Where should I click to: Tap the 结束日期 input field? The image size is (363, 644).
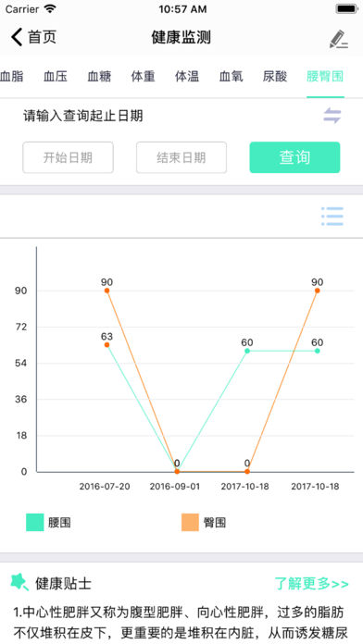(x=181, y=157)
